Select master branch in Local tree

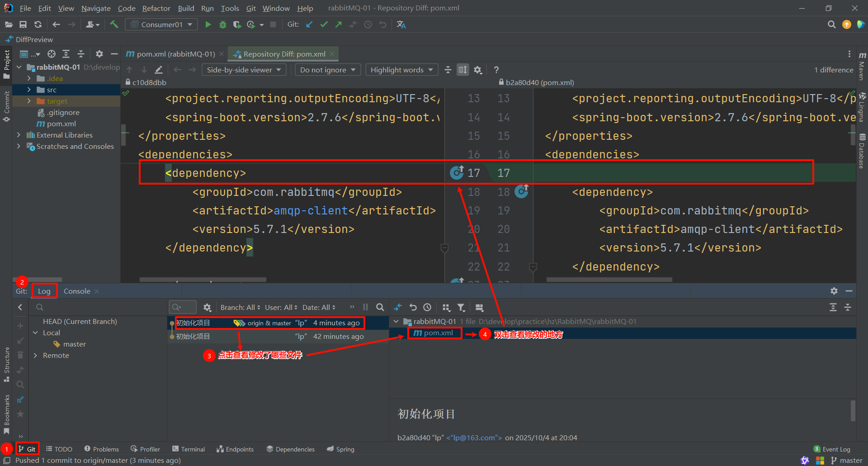tap(70, 344)
